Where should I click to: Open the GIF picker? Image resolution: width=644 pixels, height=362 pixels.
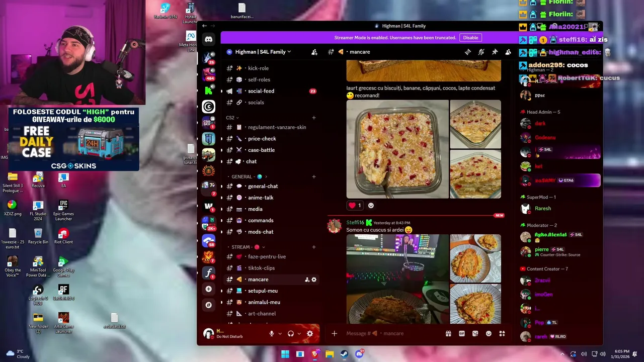coord(462,333)
